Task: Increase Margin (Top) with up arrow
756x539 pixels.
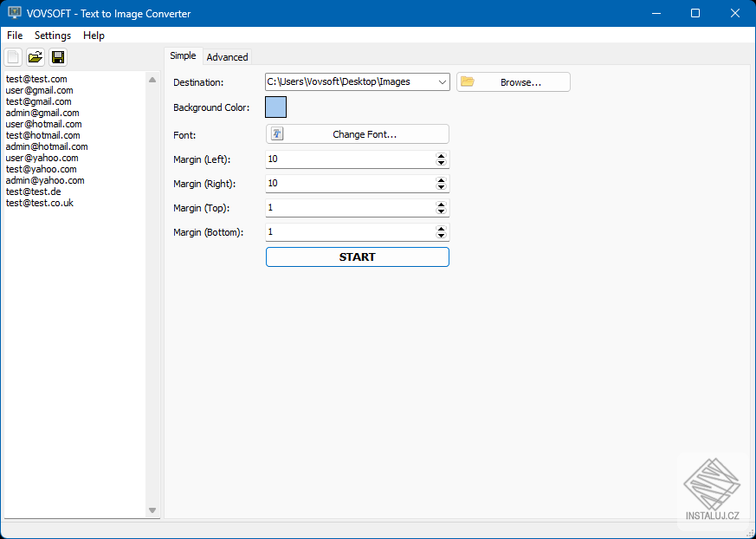Action: tap(441, 205)
